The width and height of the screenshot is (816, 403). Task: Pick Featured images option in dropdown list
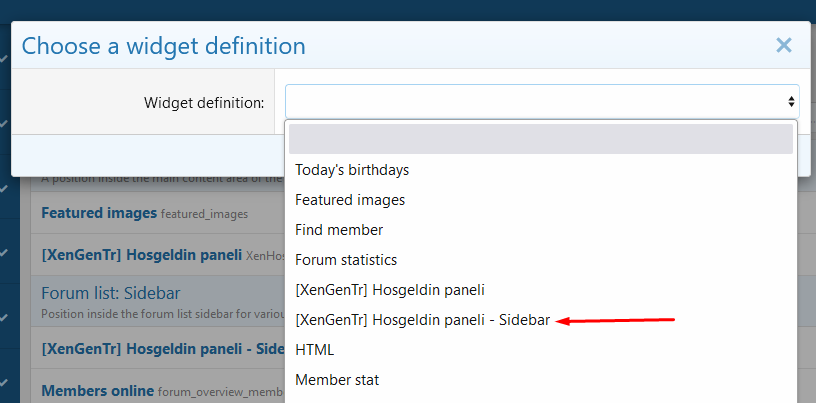coord(350,200)
